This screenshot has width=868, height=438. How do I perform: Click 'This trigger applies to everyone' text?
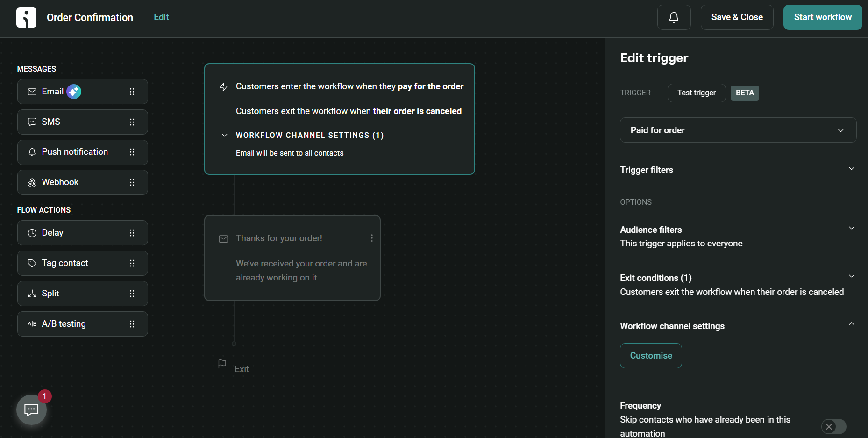point(681,244)
